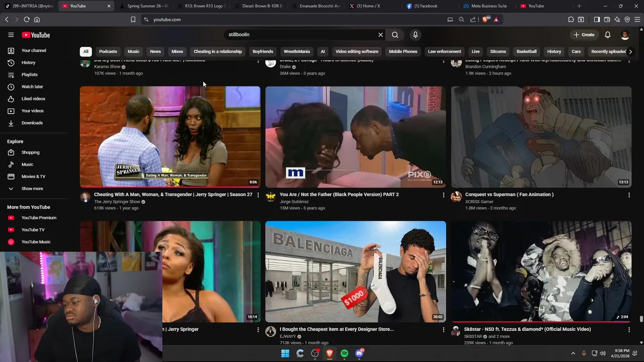Screen dimensions: 644x362
Task: Open Spotify from the taskbar
Action: (344, 353)
